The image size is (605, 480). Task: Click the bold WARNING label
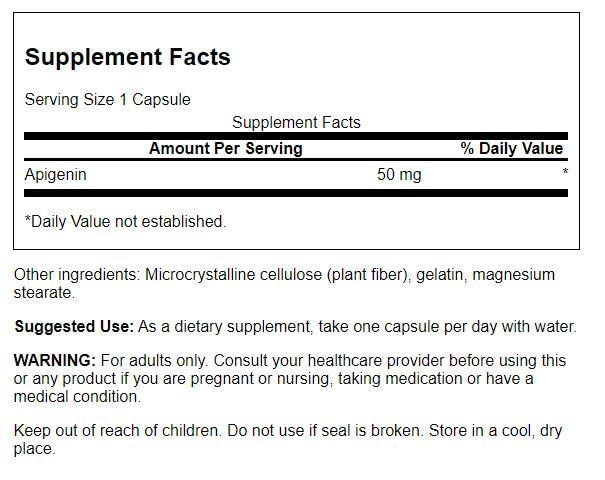pos(55,360)
